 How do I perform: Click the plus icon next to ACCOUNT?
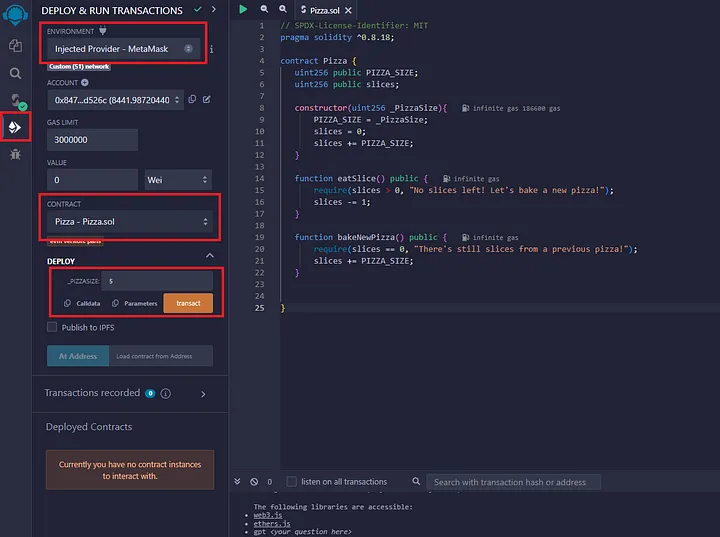[x=85, y=82]
